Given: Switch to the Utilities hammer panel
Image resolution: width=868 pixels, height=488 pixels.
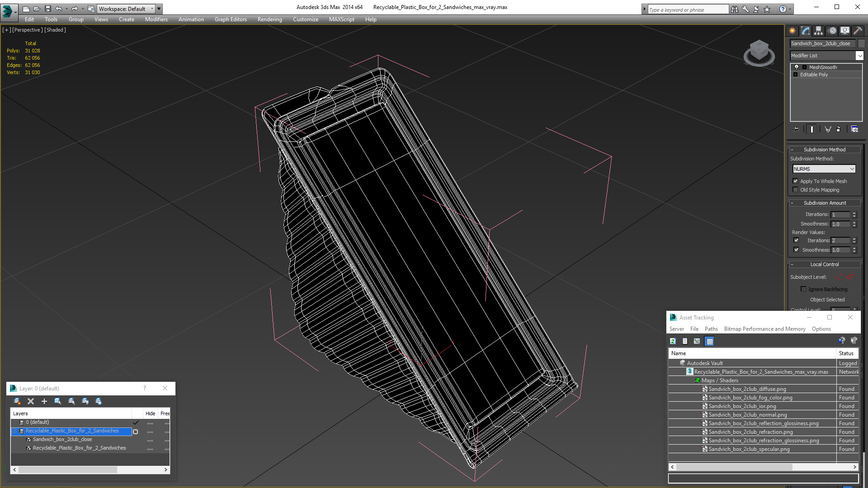Looking at the screenshot, I should [858, 31].
